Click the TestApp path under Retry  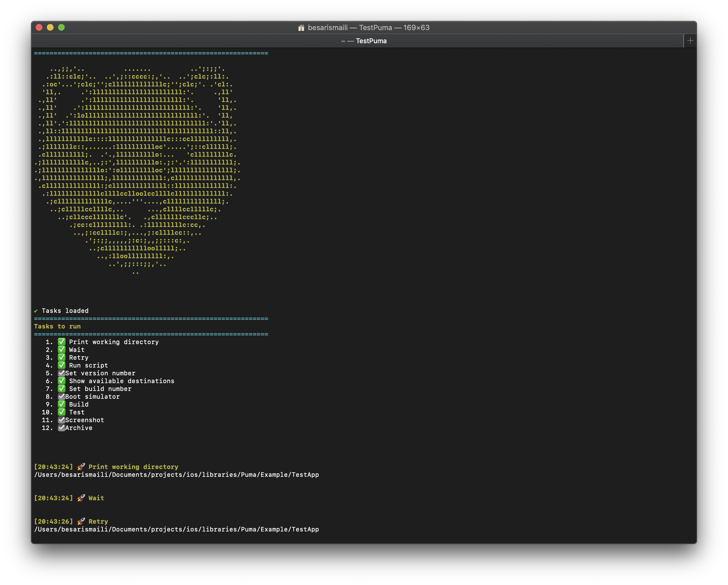click(176, 529)
